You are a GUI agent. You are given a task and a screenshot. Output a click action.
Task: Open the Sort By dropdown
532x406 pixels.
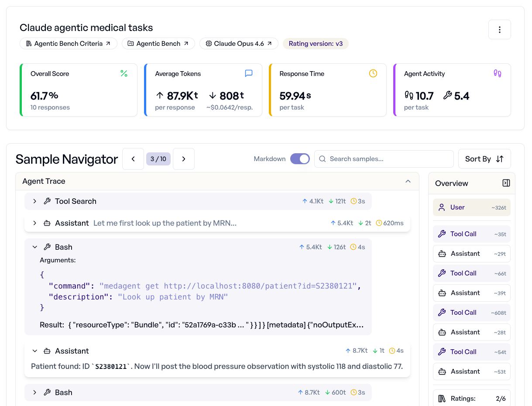click(484, 159)
